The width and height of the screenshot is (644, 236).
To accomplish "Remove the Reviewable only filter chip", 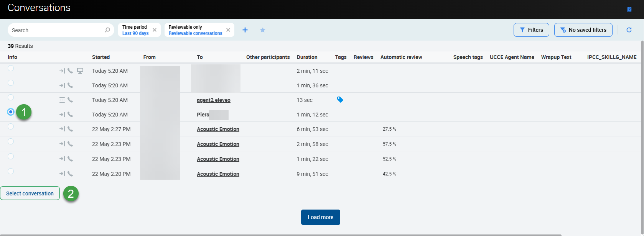I will [228, 30].
